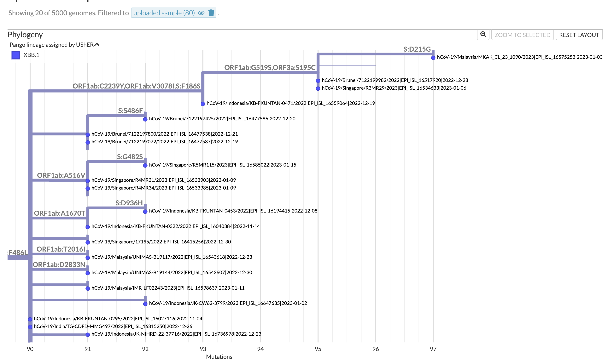This screenshot has height=364, width=608.
Task: Toggle uploaded sample visibility eye icon
Action: click(201, 13)
